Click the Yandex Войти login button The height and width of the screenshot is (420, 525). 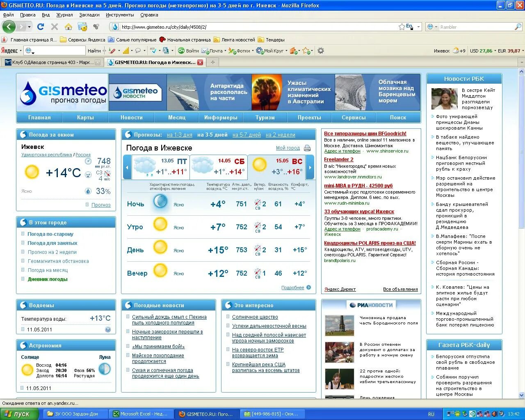coord(188,51)
